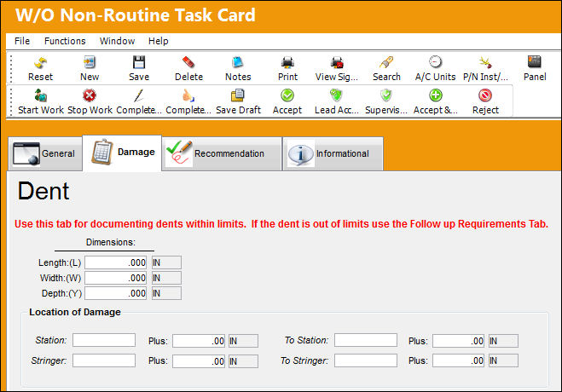Switch to the General tab

45,153
